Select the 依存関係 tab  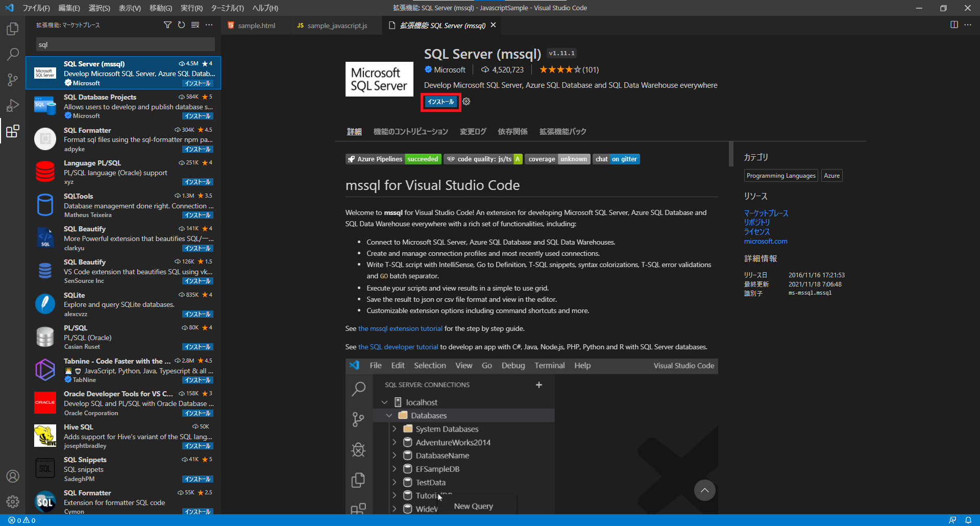point(512,132)
